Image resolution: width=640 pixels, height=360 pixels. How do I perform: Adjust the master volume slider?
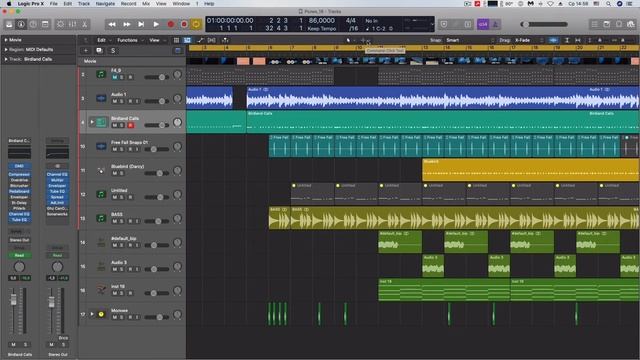point(544,24)
